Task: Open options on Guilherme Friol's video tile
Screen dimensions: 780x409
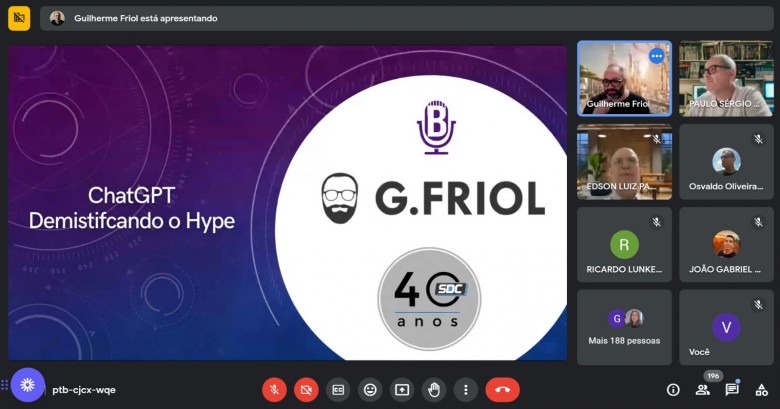Action: [x=657, y=56]
